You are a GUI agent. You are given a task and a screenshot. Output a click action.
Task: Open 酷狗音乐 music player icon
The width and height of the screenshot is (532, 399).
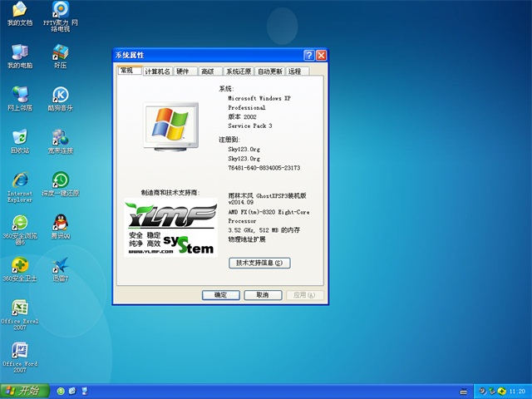click(x=60, y=95)
